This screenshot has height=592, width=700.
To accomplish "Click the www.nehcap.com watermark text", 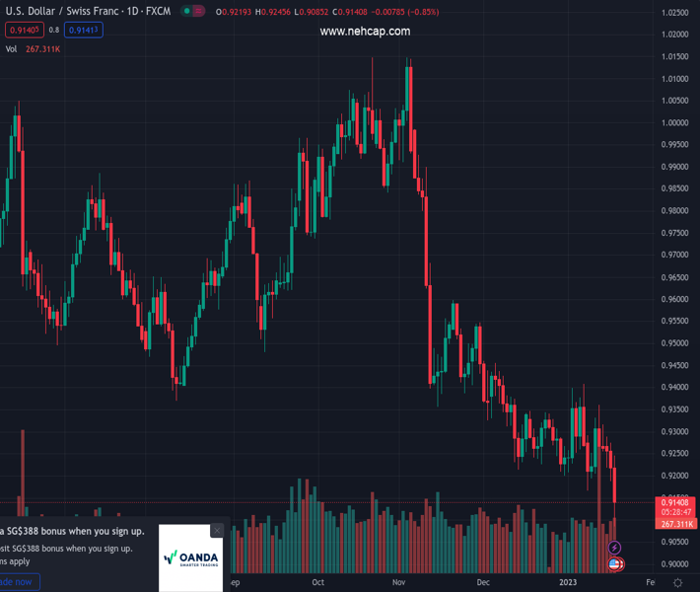I will click(x=365, y=32).
